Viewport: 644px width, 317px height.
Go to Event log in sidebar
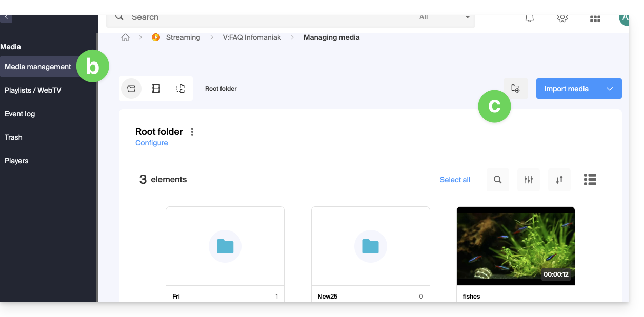20,114
